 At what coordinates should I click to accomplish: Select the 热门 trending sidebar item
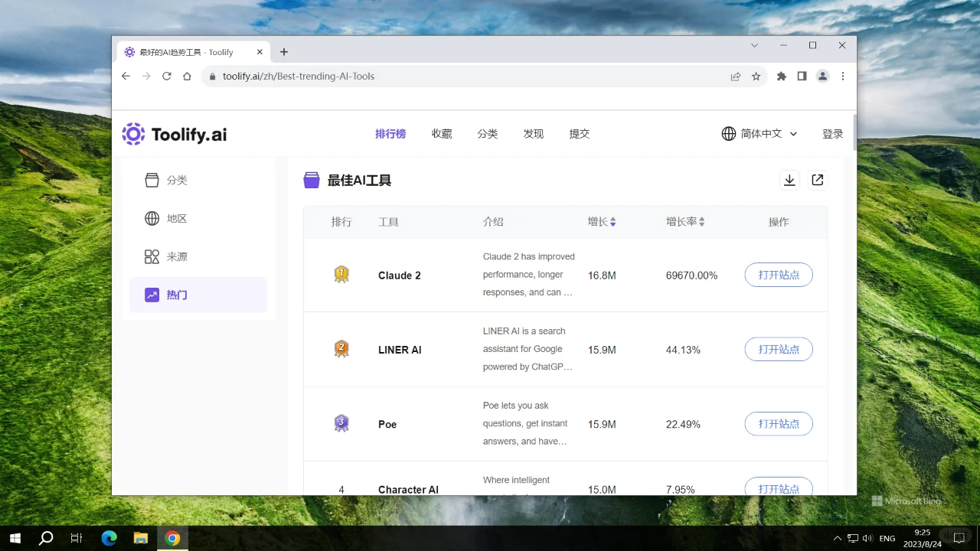176,295
